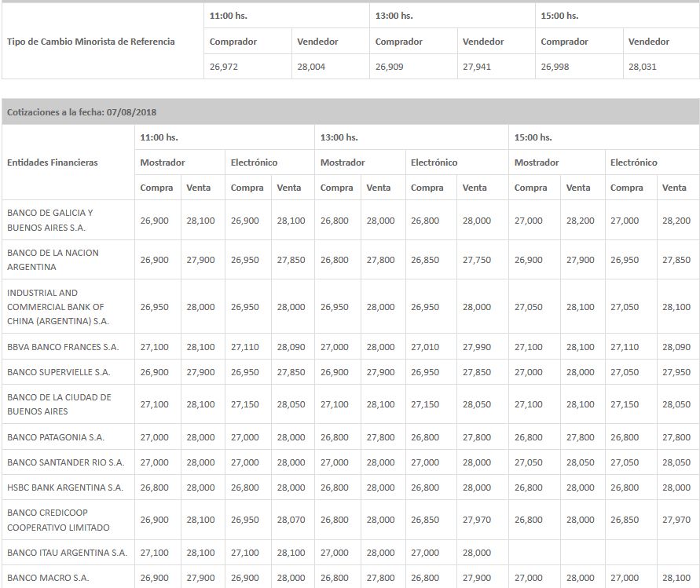Click ICBC's 15:00 Mostrador venta value 28,100
The image size is (700, 588).
pyautogui.click(x=580, y=308)
